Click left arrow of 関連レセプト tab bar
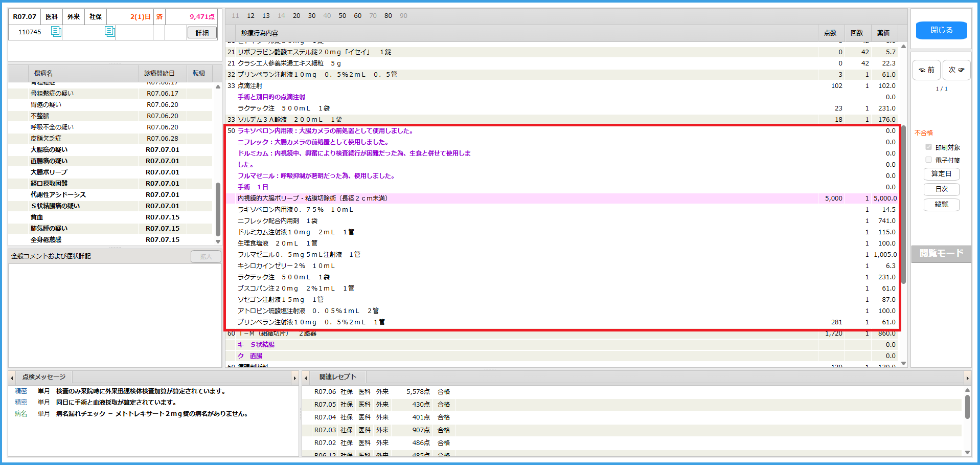The height and width of the screenshot is (465, 980). (306, 378)
